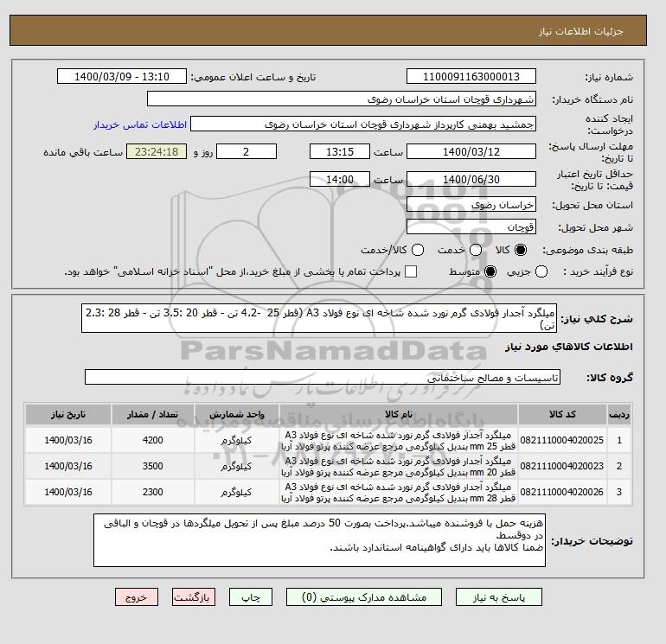
Task: Click the remaining time countdown 23:24:18
Action: (157, 151)
